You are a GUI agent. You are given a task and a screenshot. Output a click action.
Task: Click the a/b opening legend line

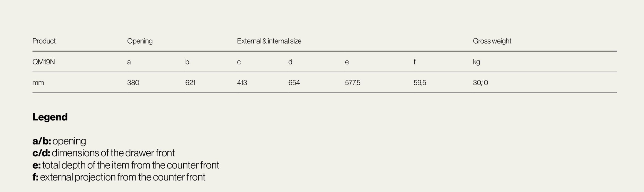click(59, 141)
